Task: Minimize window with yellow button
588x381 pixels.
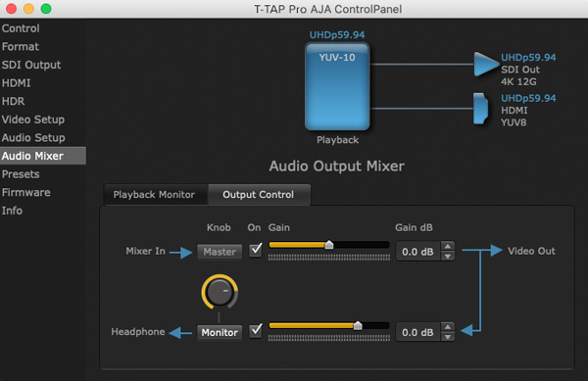Action: pyautogui.click(x=28, y=9)
